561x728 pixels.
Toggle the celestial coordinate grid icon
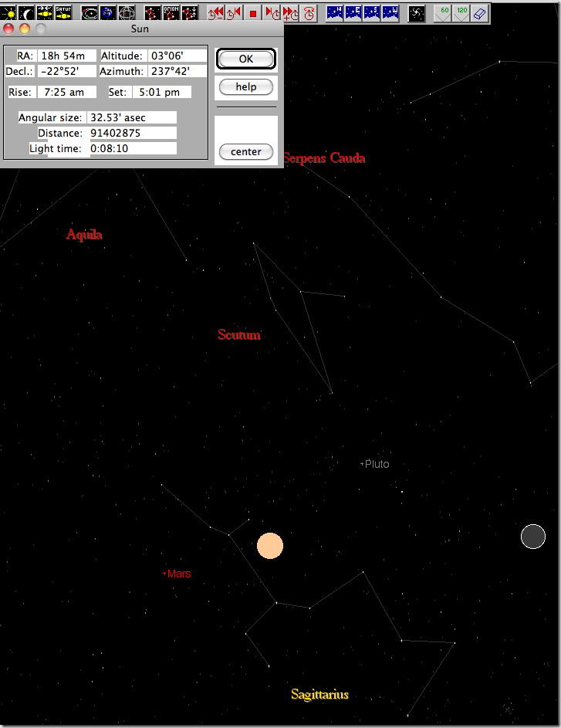click(127, 12)
